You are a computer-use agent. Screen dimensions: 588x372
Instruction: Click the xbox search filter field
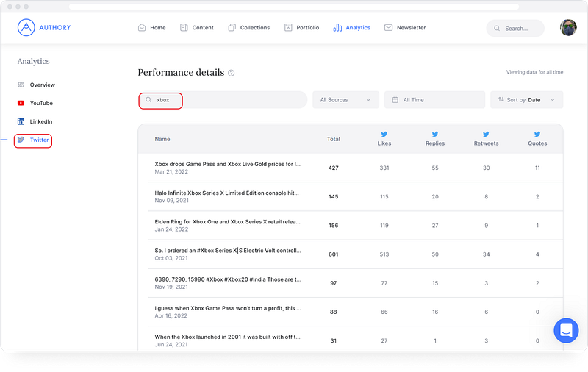pyautogui.click(x=223, y=100)
